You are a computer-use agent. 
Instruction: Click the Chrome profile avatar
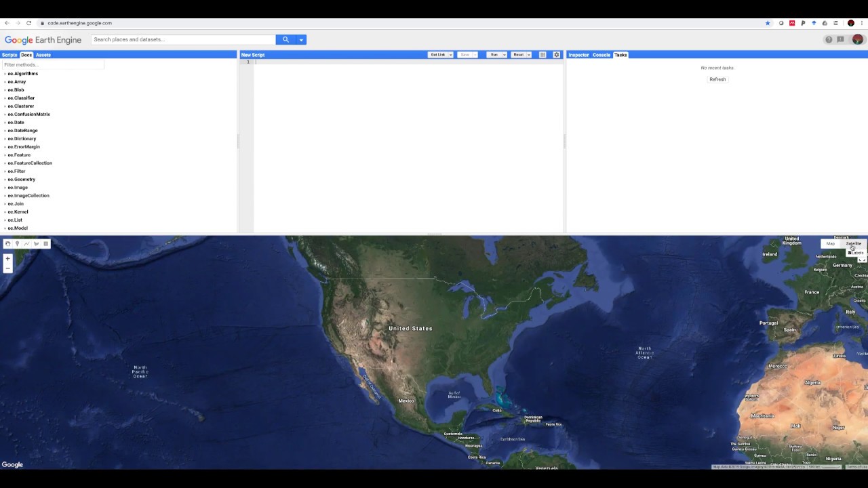tap(851, 23)
